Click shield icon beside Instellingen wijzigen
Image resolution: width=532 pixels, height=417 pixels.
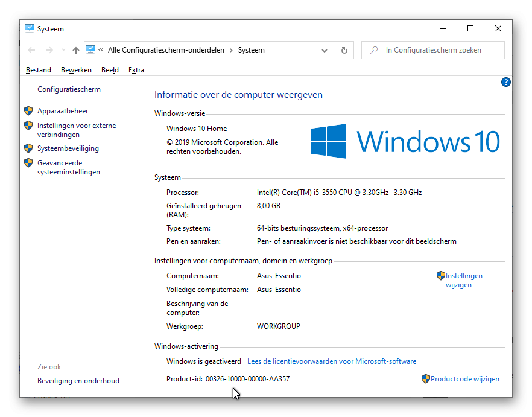coord(441,275)
